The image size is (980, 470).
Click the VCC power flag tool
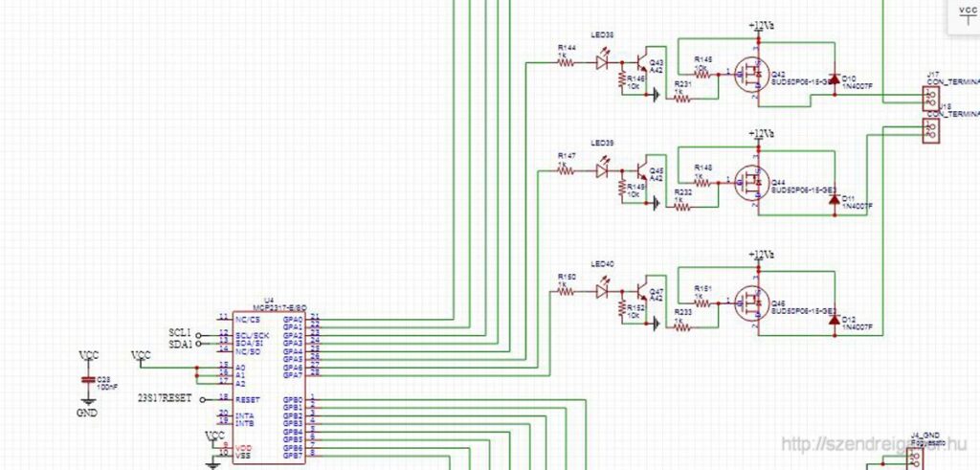pyautogui.click(x=965, y=17)
